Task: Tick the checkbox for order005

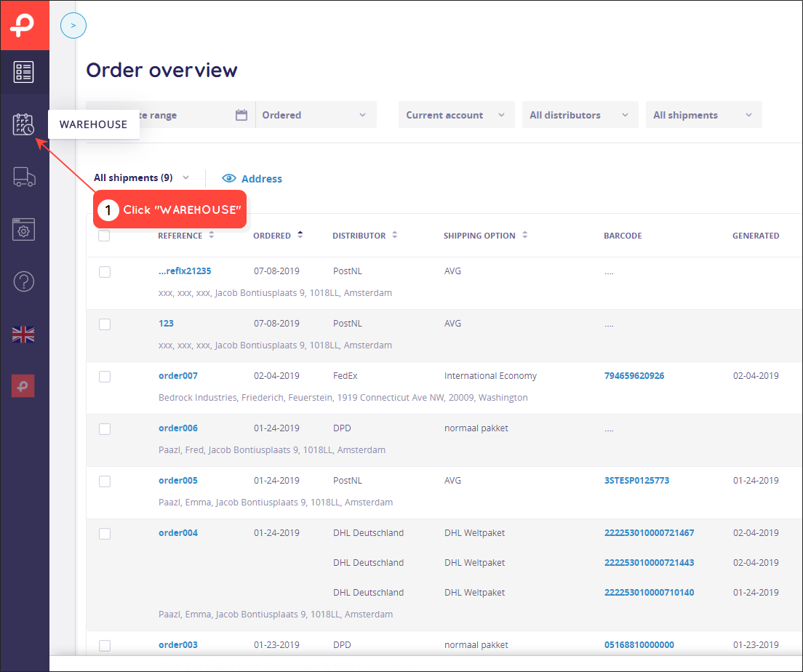Action: [105, 481]
